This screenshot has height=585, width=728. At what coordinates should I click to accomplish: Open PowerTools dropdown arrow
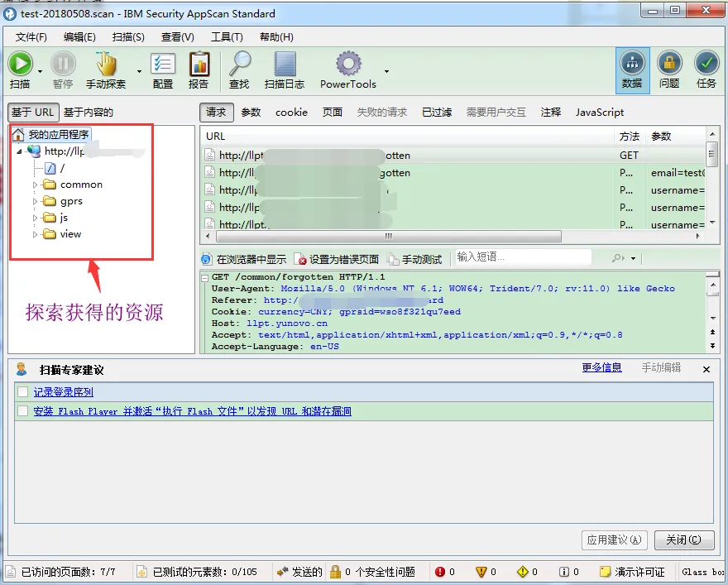pyautogui.click(x=386, y=71)
